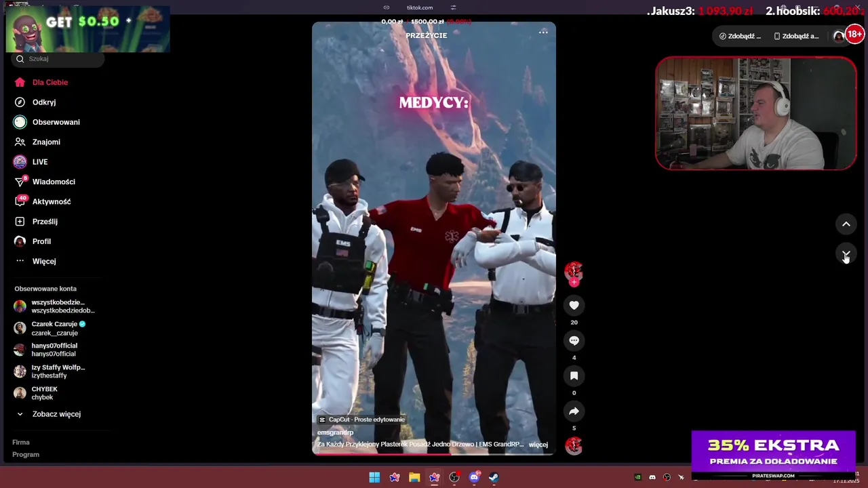Open profile avatar in top bar
This screenshot has width=868, height=488.
839,36
